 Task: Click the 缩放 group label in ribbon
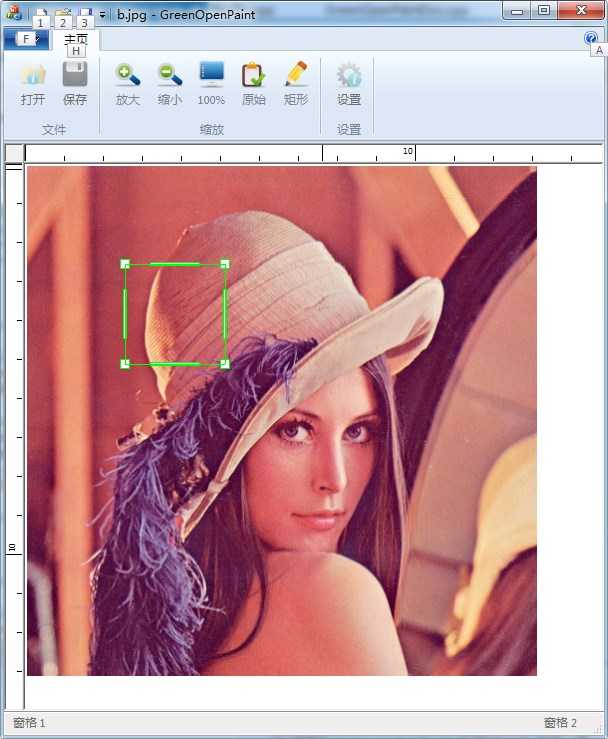[x=212, y=129]
